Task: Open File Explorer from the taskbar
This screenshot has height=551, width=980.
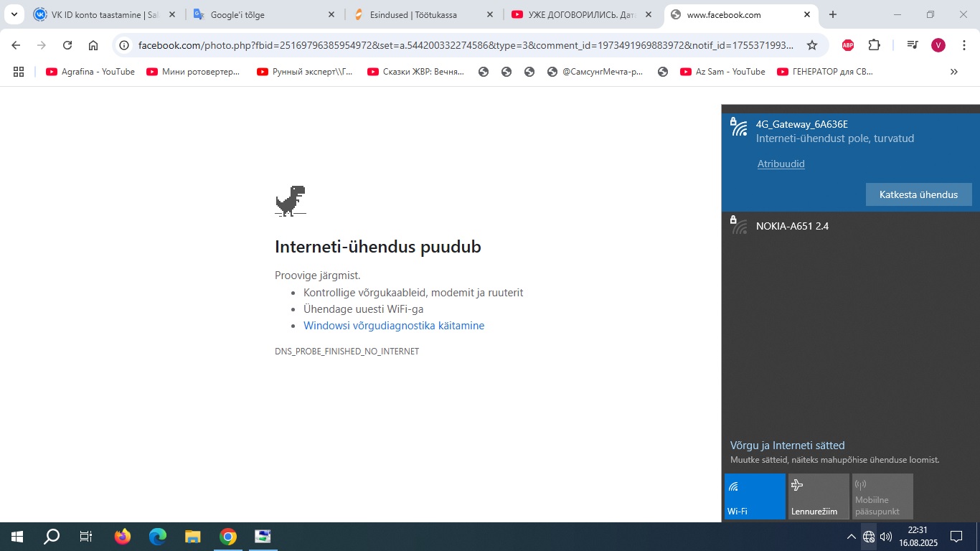Action: click(193, 537)
